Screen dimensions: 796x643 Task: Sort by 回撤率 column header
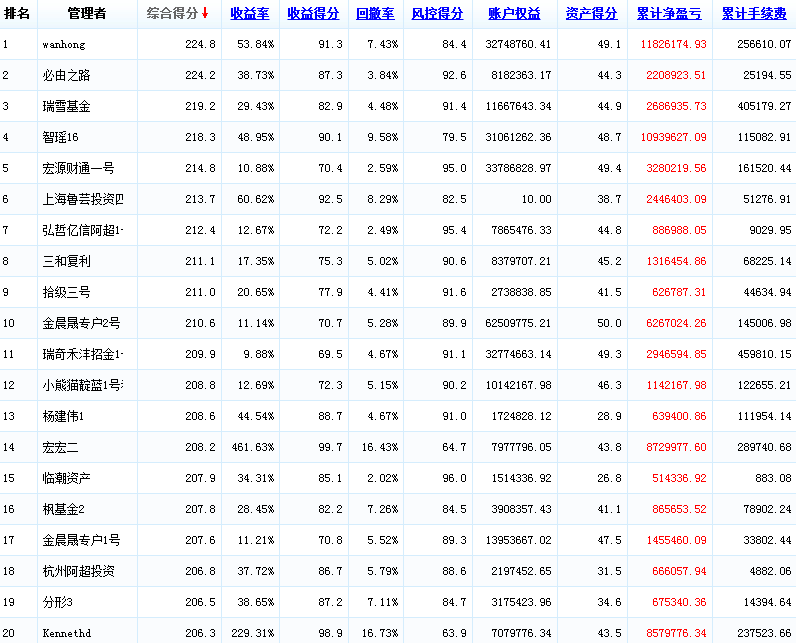pyautogui.click(x=375, y=13)
